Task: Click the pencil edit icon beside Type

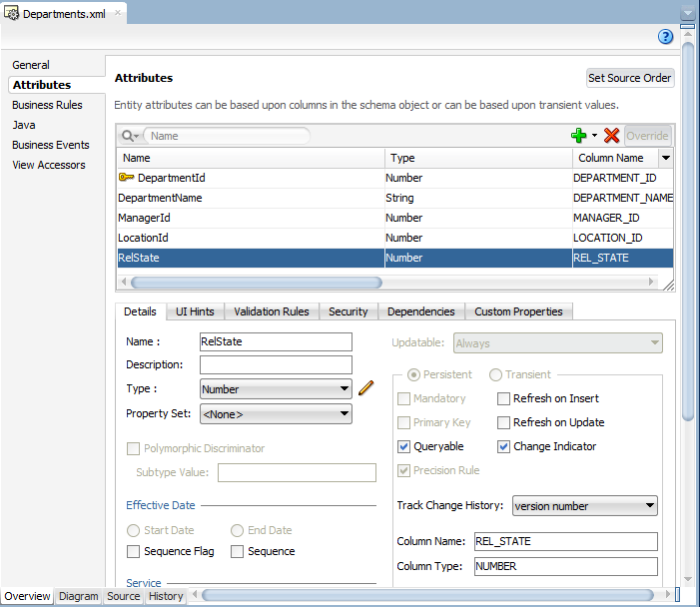Action: pyautogui.click(x=365, y=387)
